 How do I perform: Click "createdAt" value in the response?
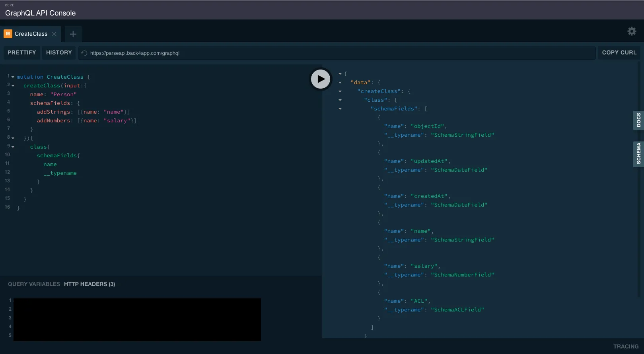(429, 196)
